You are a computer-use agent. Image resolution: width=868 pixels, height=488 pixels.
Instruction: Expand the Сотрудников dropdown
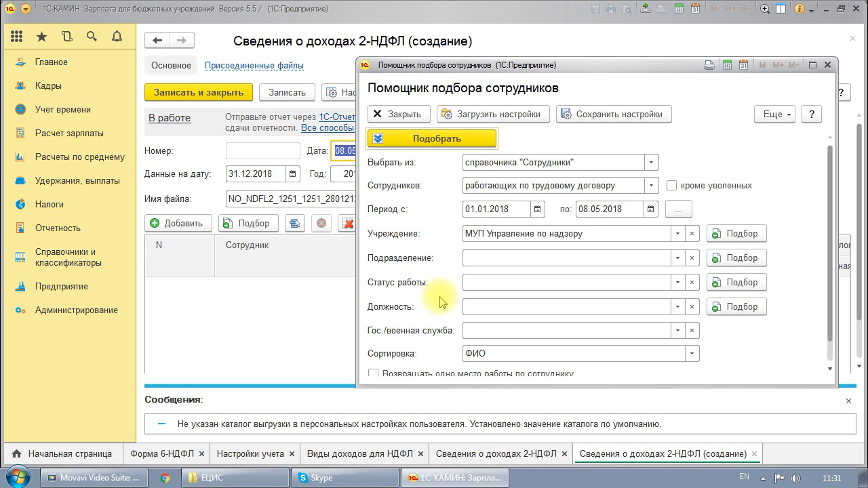pos(651,186)
